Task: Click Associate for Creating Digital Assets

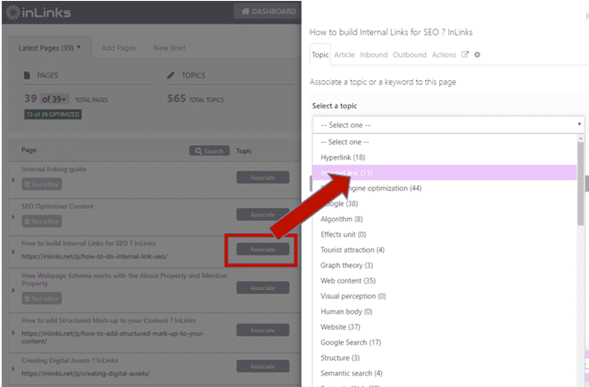Action: pos(263,366)
